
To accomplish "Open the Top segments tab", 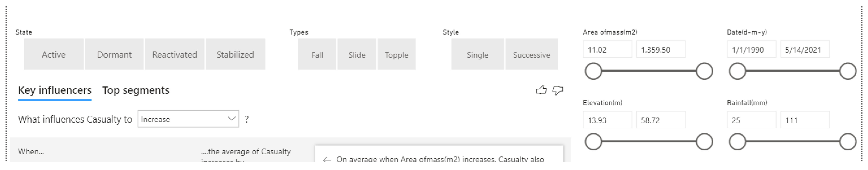I will 136,90.
